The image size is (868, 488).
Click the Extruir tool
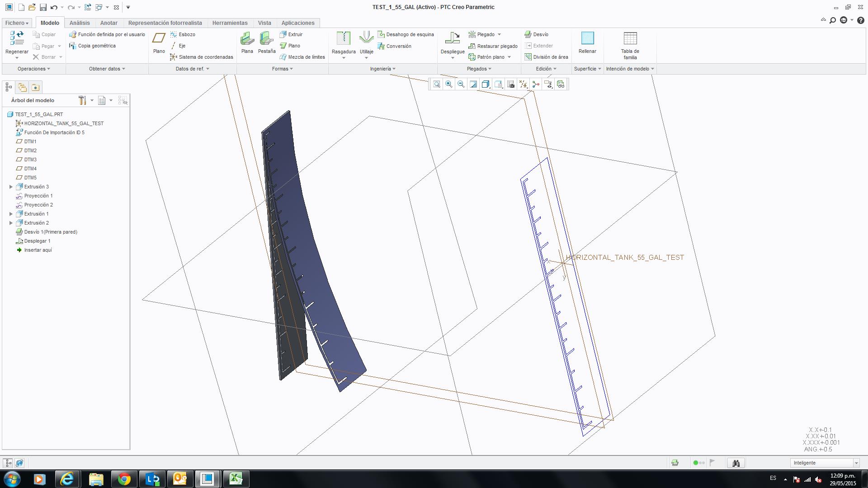coord(291,34)
